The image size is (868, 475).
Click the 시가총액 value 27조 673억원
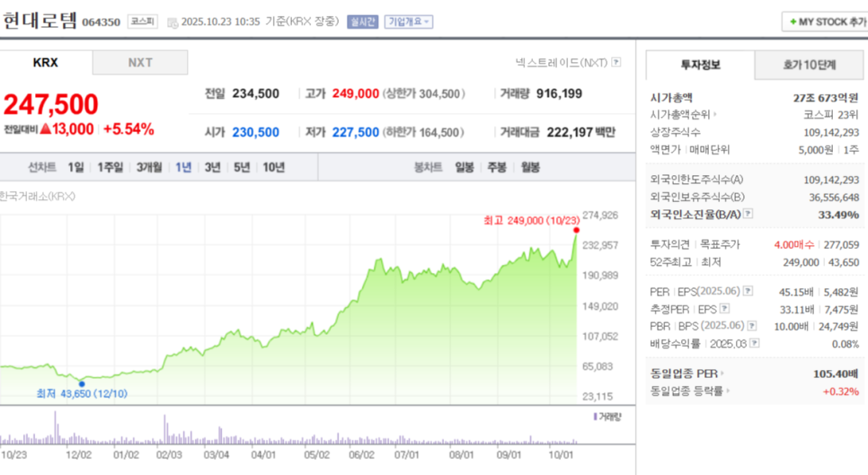pyautogui.click(x=826, y=98)
